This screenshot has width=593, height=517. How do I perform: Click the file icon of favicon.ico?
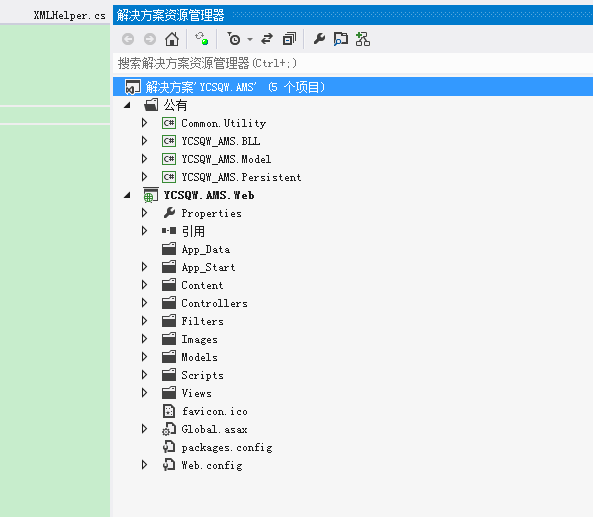pyautogui.click(x=169, y=411)
